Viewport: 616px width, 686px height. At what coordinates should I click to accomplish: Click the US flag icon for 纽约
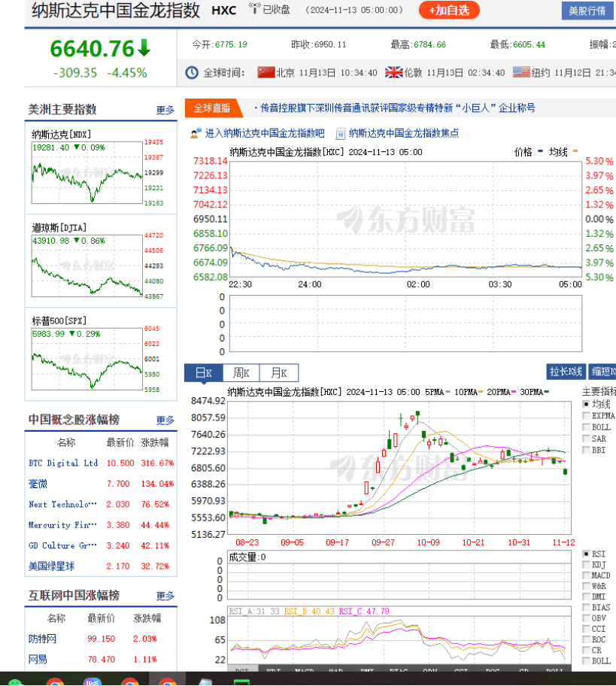click(521, 72)
